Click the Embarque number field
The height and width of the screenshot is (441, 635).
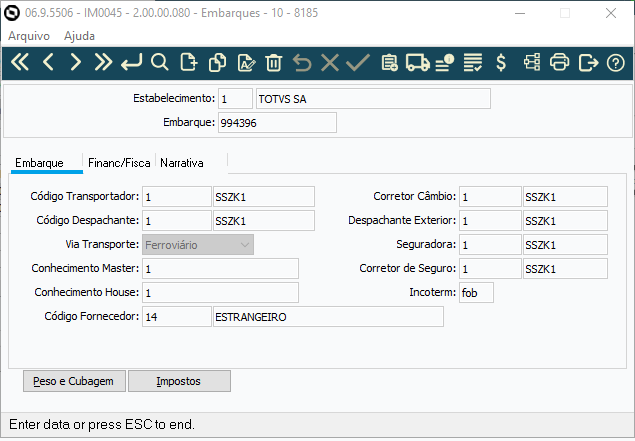pyautogui.click(x=277, y=123)
